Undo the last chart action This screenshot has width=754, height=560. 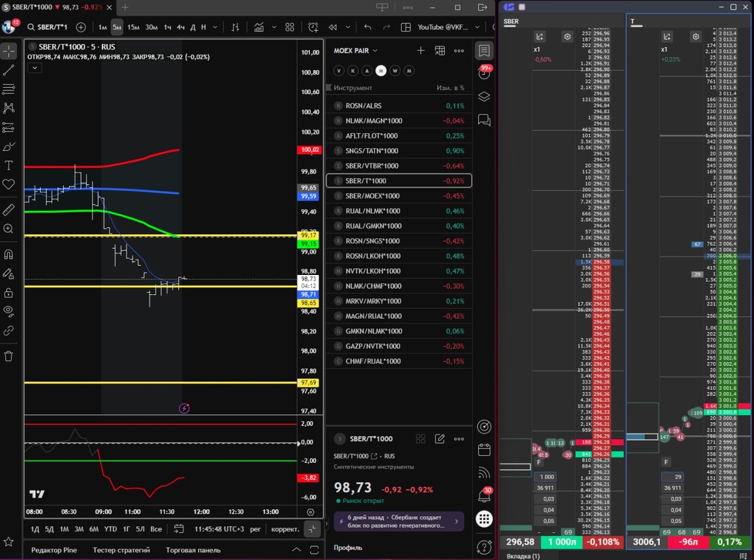point(368,27)
